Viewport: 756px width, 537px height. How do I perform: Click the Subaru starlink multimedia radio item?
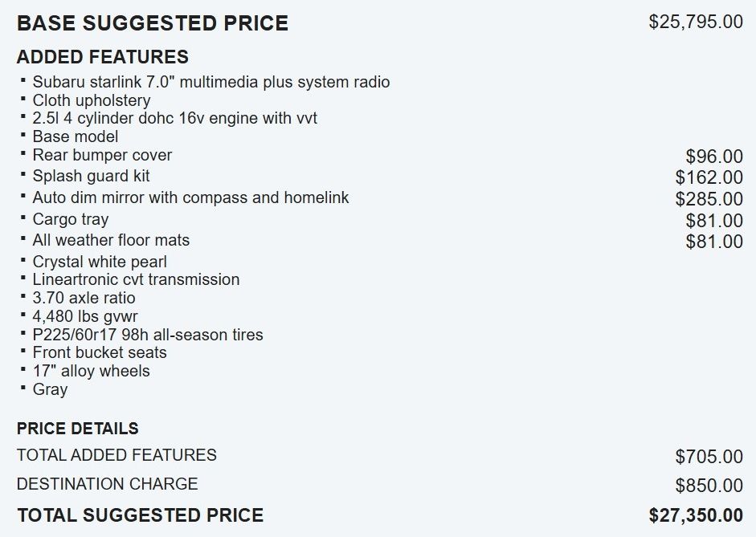210,82
